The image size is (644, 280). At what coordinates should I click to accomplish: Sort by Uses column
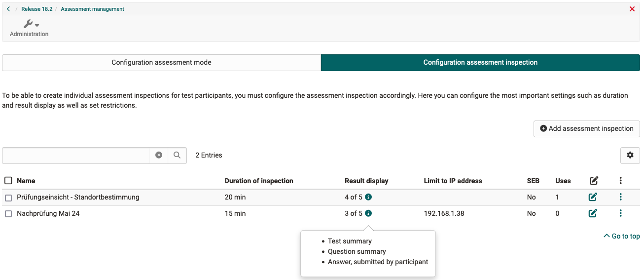pyautogui.click(x=563, y=181)
